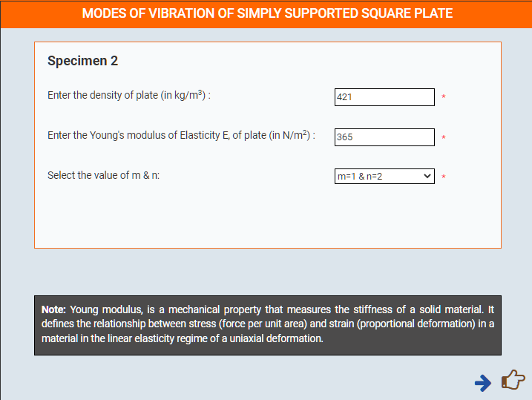Click the blue next arrow icon

coord(483,383)
